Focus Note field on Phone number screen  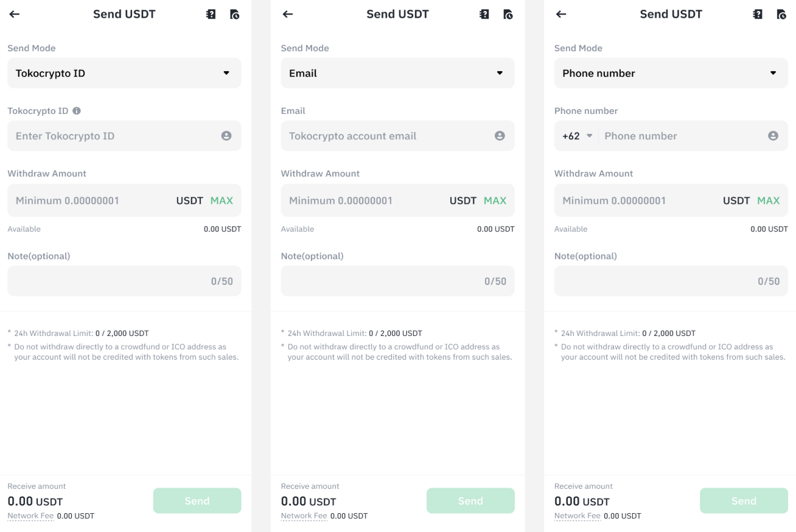pyautogui.click(x=671, y=281)
